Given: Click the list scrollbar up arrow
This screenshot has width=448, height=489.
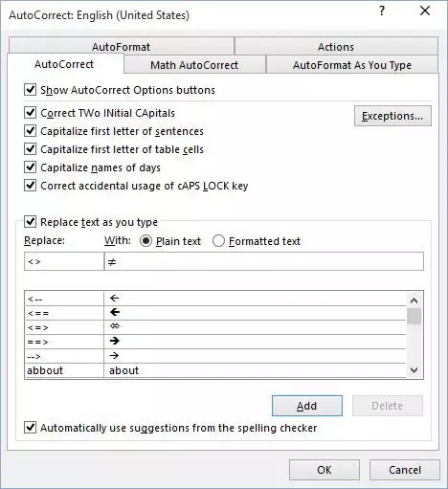Looking at the screenshot, I should coord(414,300).
